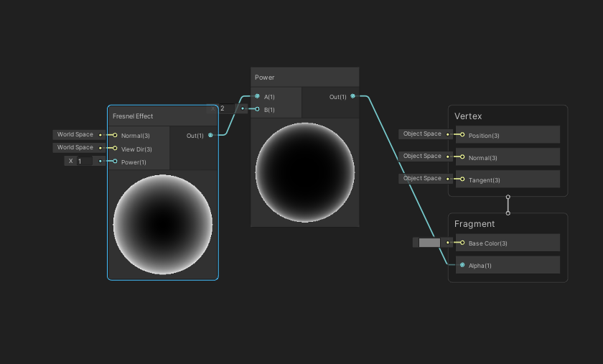Click the Vertex Tangent(3) input port

pos(462,179)
